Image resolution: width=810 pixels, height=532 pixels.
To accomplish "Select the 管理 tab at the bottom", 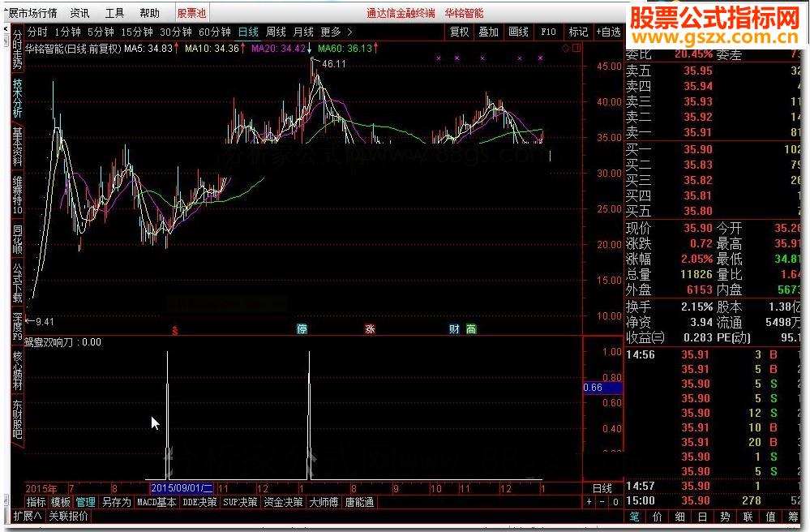I will click(x=86, y=502).
